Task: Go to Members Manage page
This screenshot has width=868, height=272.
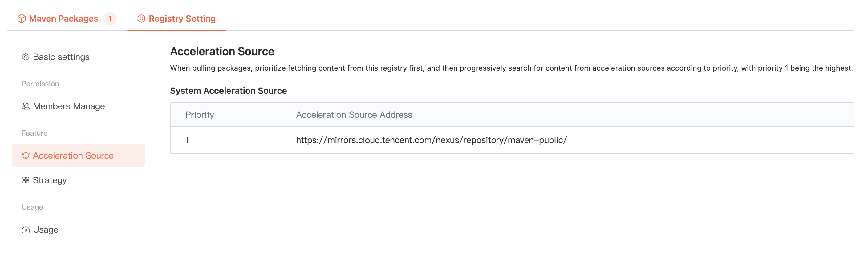Action: point(69,106)
